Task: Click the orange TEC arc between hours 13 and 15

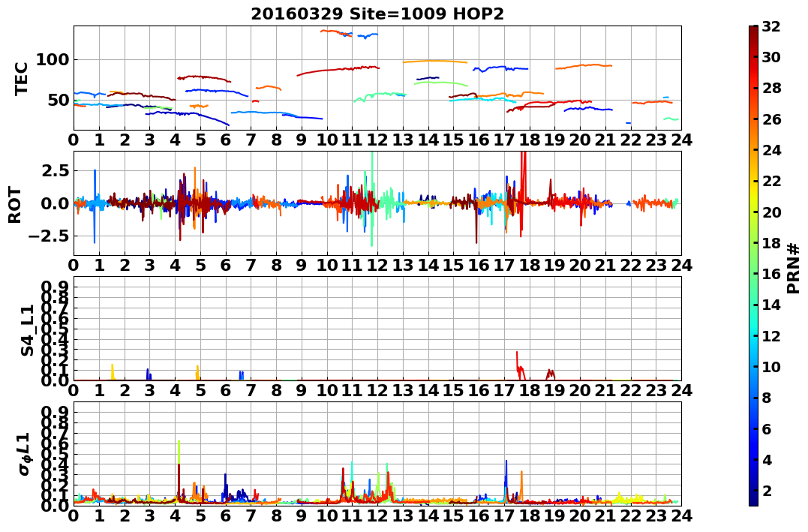Action: point(435,62)
